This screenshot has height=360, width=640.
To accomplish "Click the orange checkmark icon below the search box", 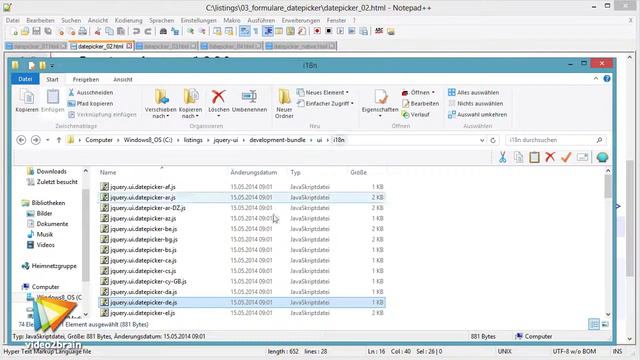I will [566, 157].
